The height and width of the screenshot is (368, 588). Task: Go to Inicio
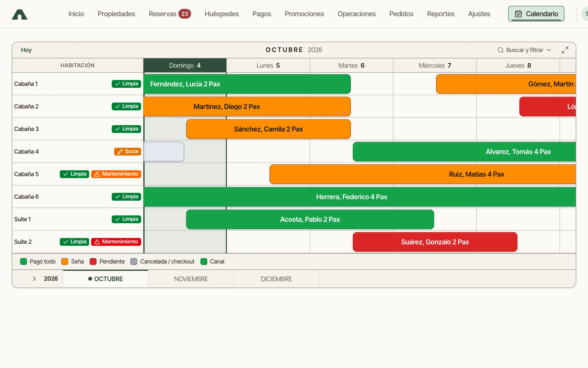(76, 14)
